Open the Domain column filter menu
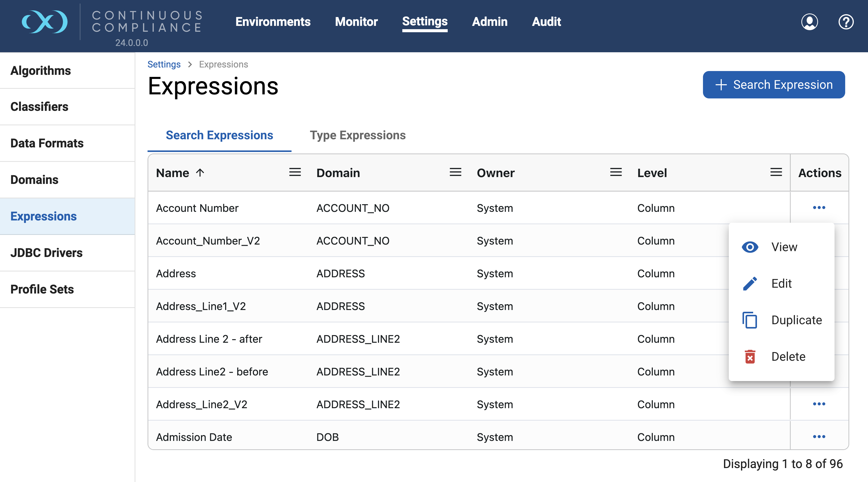Screen dimensions: 868x482 455,172
